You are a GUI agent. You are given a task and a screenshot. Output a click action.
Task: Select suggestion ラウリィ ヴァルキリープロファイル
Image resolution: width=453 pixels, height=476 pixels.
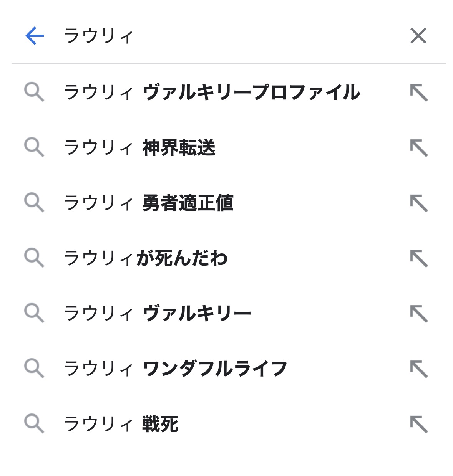(212, 93)
